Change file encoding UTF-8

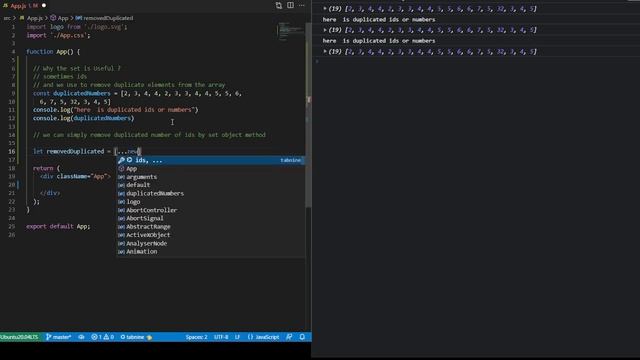point(221,337)
